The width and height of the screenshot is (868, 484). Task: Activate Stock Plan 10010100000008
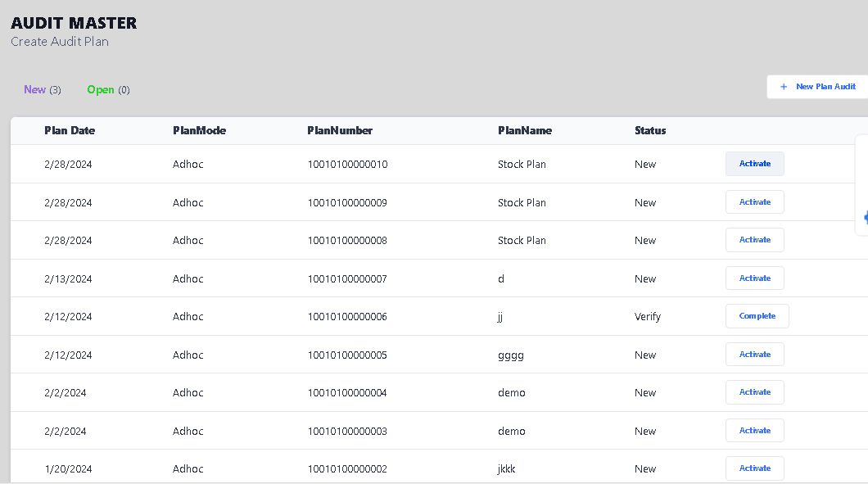point(754,240)
